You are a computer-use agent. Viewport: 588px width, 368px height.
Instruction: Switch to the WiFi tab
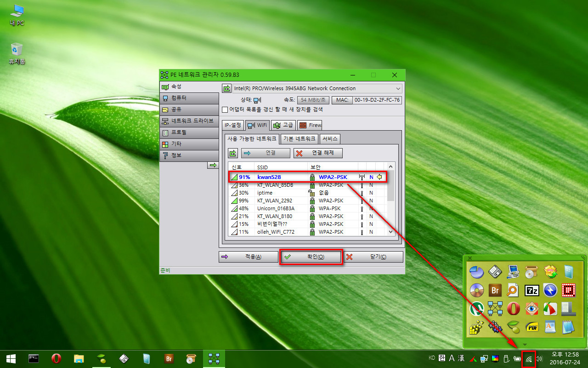point(257,125)
